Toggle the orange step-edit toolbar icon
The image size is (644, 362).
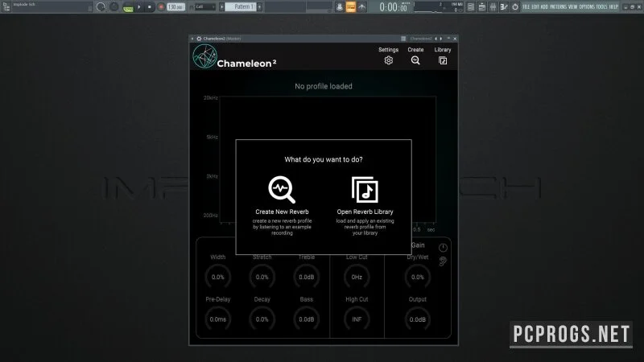(351, 7)
